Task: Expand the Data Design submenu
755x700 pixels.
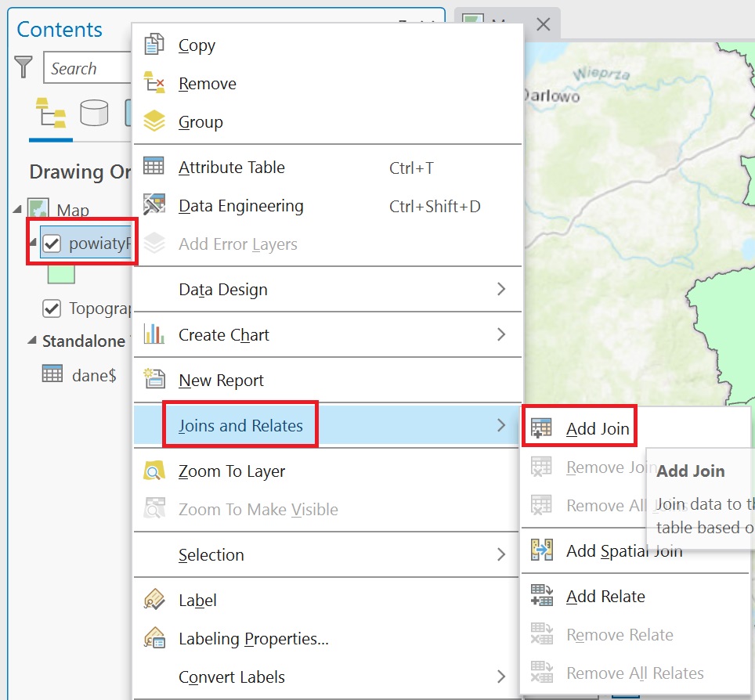Action: point(501,289)
